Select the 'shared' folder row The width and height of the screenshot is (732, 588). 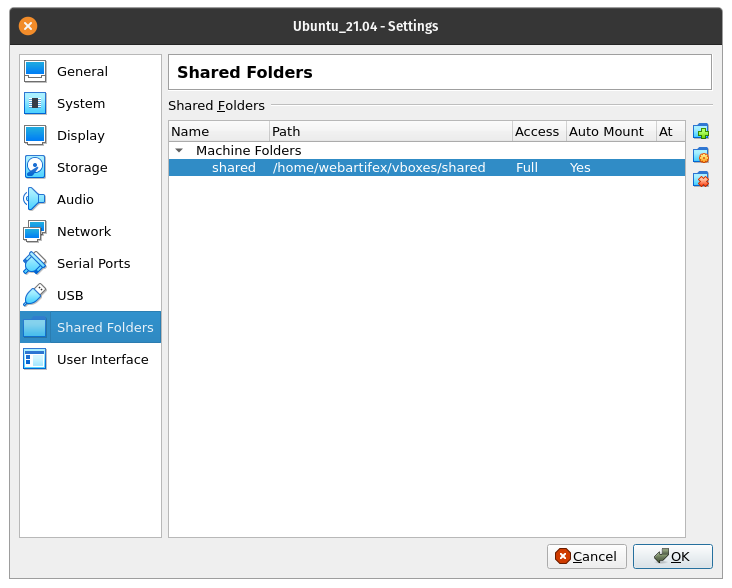click(x=234, y=168)
